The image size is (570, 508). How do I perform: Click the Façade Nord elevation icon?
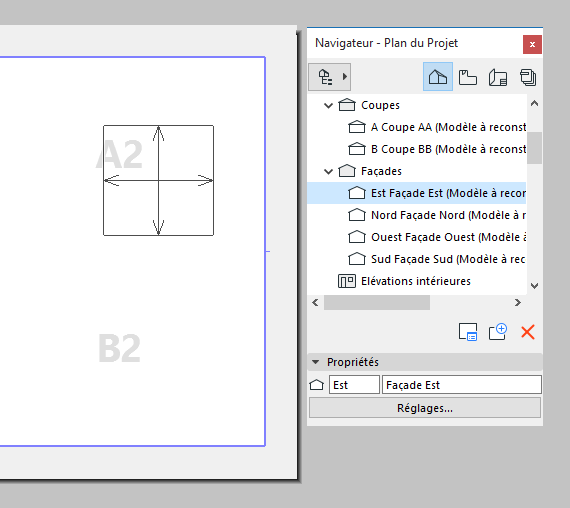coord(357,215)
